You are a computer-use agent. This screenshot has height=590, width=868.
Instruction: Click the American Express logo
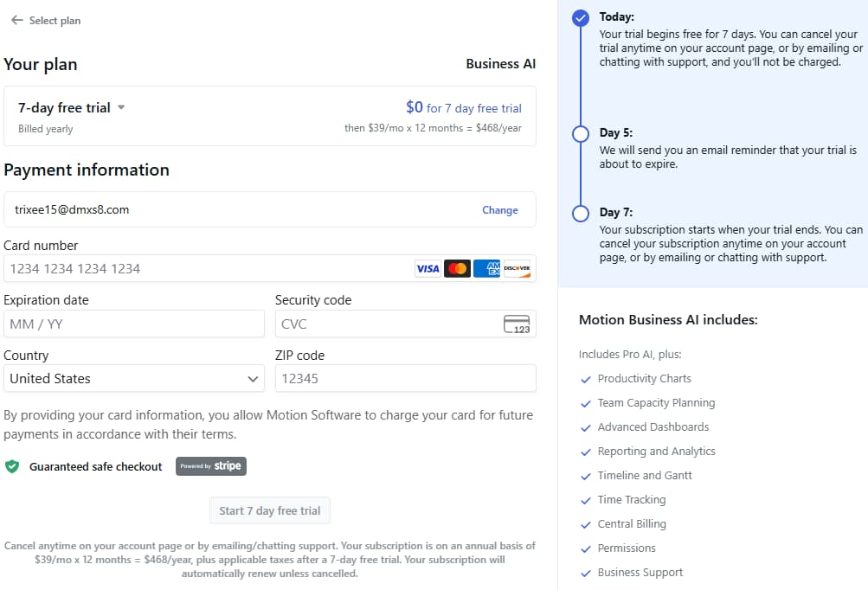click(x=486, y=268)
